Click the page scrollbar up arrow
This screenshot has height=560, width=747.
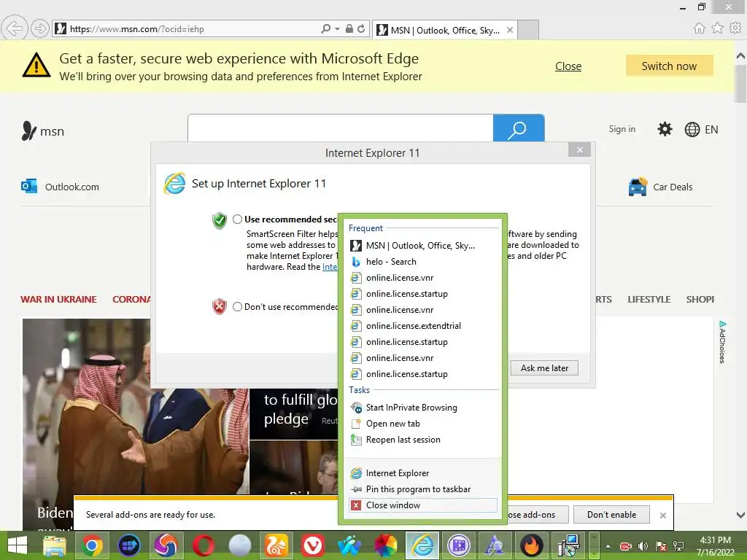(740, 56)
